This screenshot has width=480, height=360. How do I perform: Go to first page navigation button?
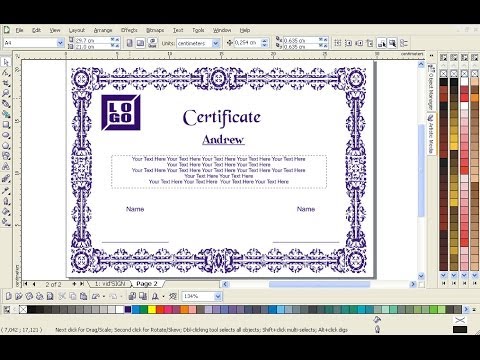(x=26, y=284)
